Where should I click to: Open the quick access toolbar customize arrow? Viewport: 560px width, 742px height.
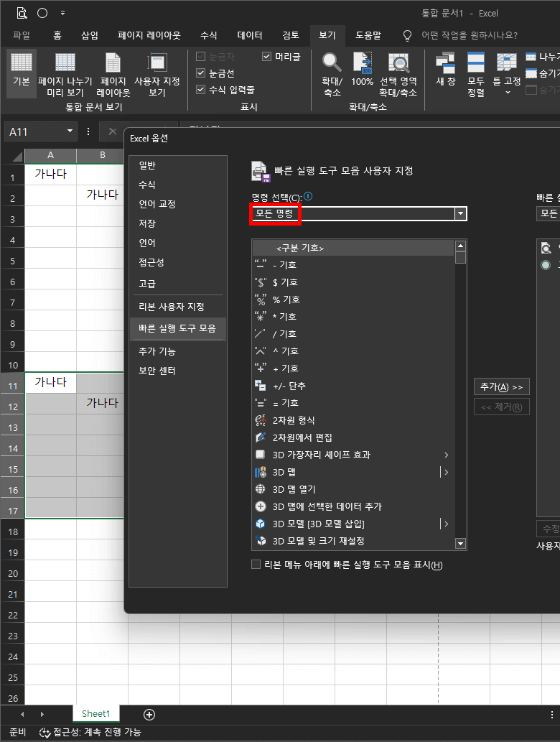(x=63, y=13)
